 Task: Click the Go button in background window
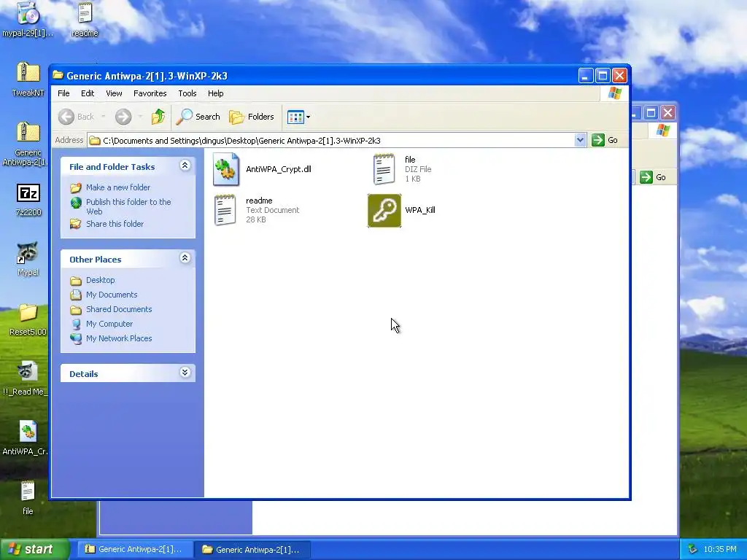click(653, 177)
